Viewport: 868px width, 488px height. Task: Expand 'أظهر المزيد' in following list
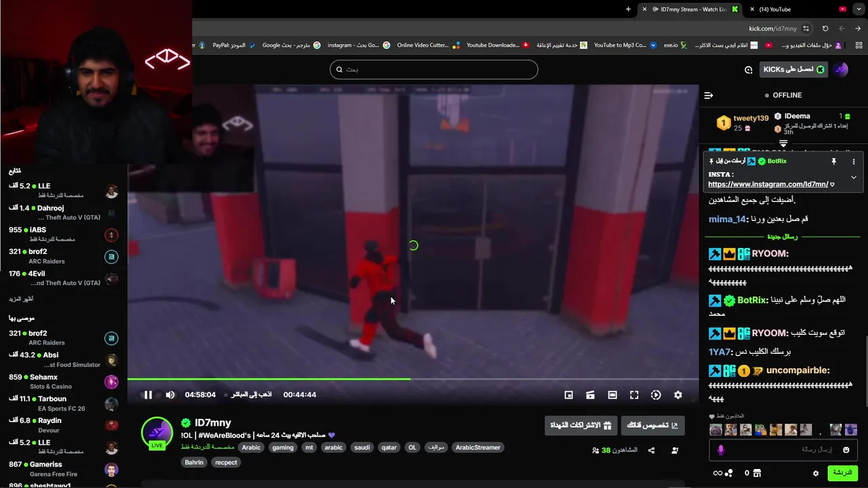[x=21, y=299]
